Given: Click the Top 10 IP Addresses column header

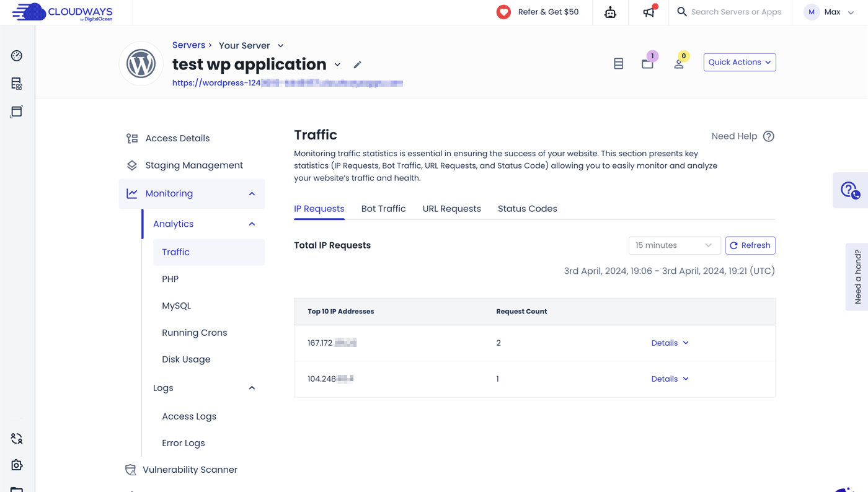Looking at the screenshot, I should [341, 312].
